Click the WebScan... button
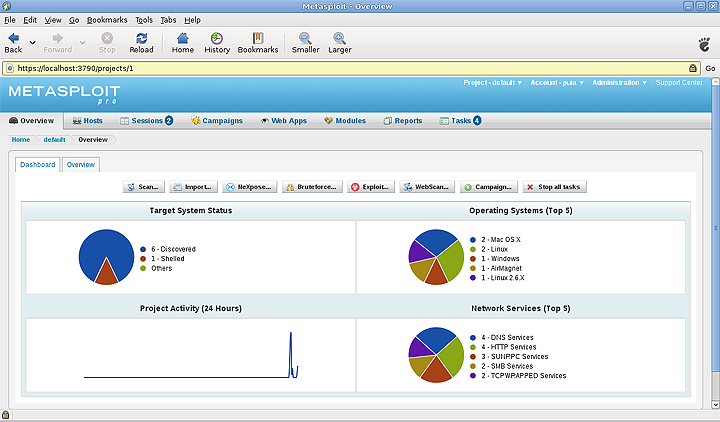The height and width of the screenshot is (422, 720). [427, 187]
